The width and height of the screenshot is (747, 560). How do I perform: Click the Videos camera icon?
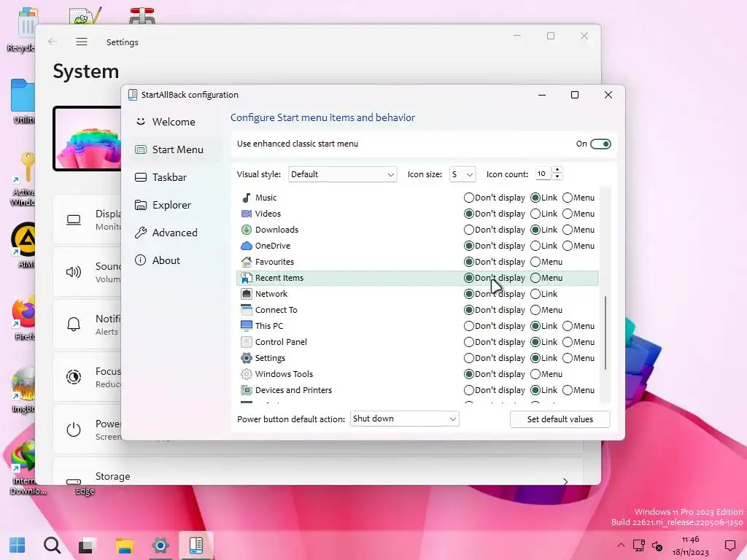coord(247,214)
